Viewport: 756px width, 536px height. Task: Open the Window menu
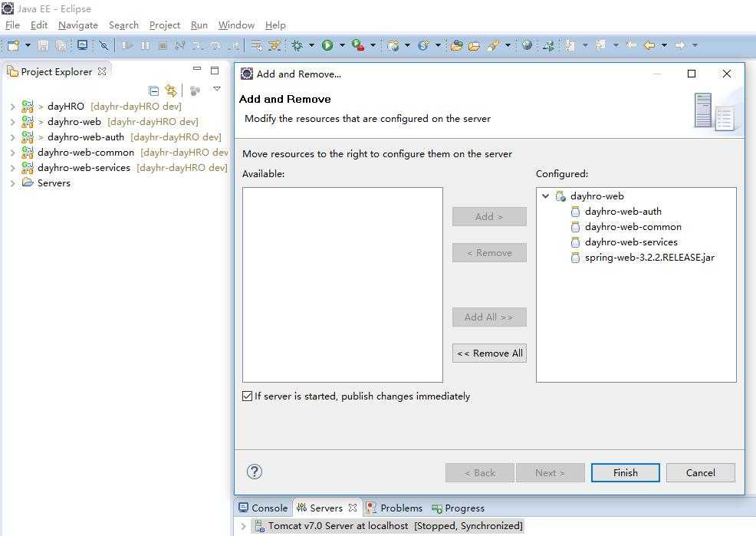(x=236, y=25)
